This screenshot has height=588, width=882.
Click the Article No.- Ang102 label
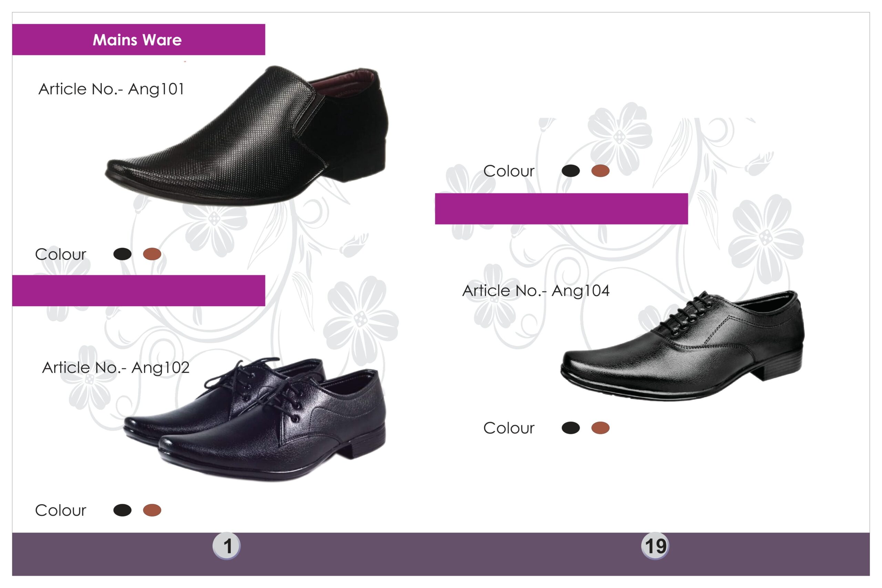(115, 368)
